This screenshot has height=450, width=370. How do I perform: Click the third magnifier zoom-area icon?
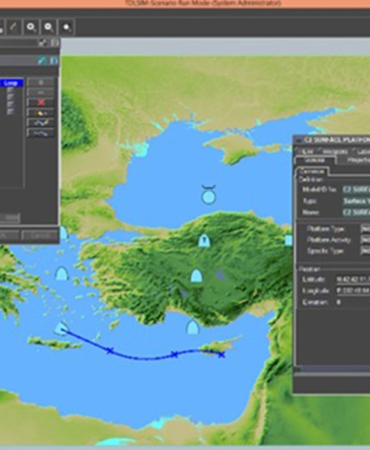67,27
